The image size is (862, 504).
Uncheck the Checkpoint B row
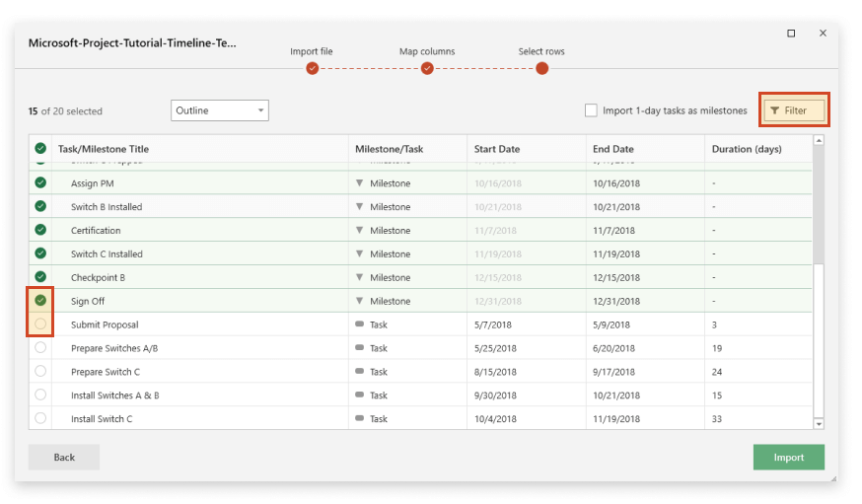[40, 276]
